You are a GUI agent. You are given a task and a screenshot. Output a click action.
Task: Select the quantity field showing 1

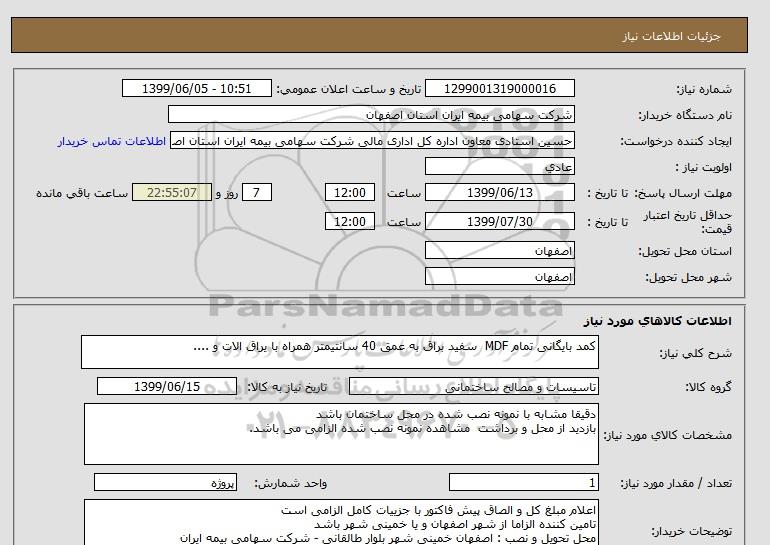(x=523, y=483)
